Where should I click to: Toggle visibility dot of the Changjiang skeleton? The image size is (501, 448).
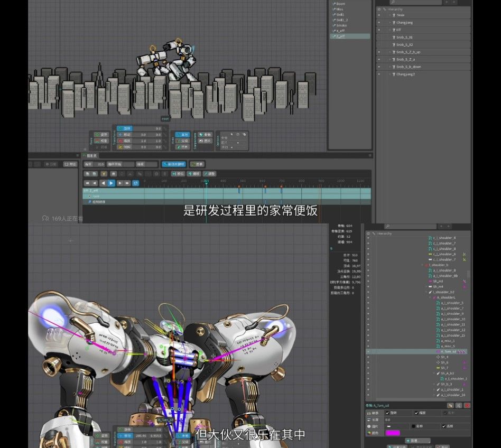click(379, 22)
